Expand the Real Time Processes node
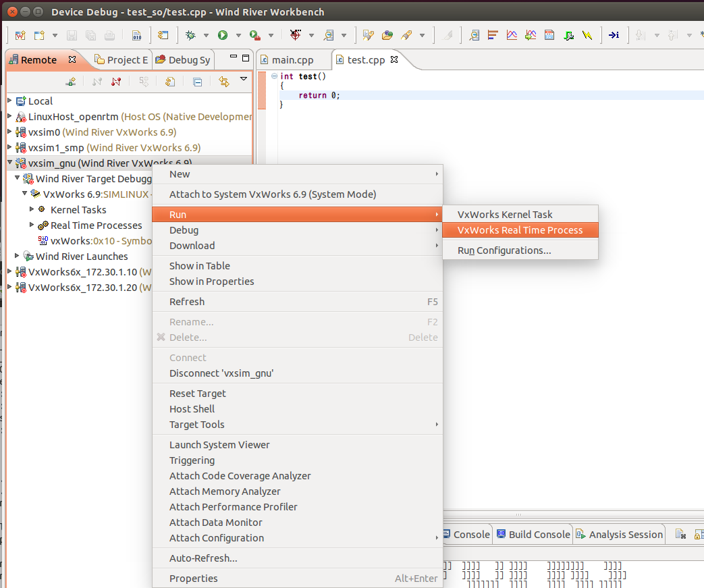This screenshot has height=588, width=704. [32, 224]
